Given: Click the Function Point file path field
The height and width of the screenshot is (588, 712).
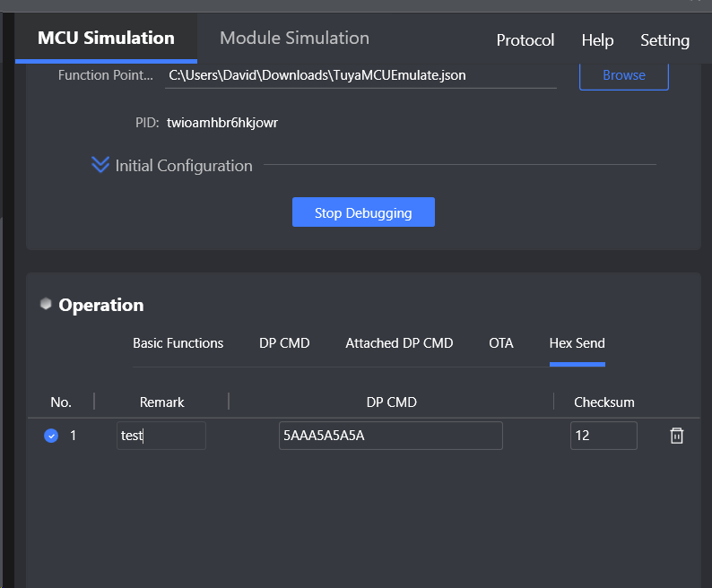Looking at the screenshot, I should 360,76.
